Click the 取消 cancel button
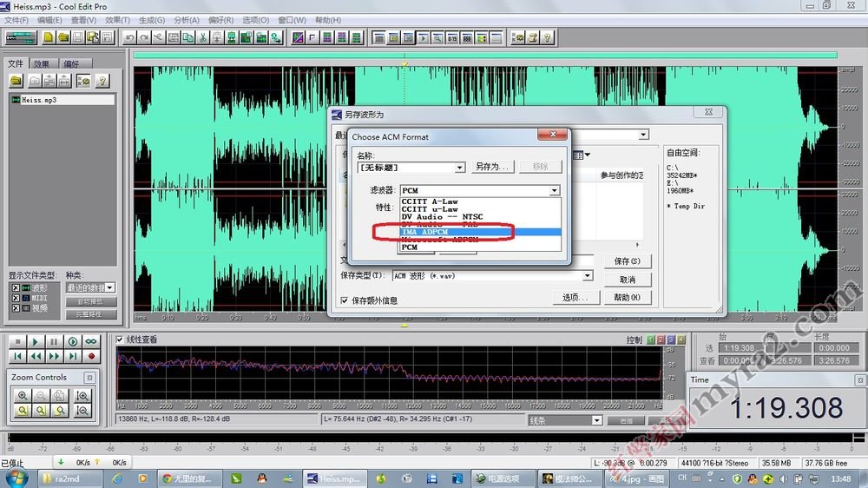Viewport: 868px width, 488px height. [628, 280]
